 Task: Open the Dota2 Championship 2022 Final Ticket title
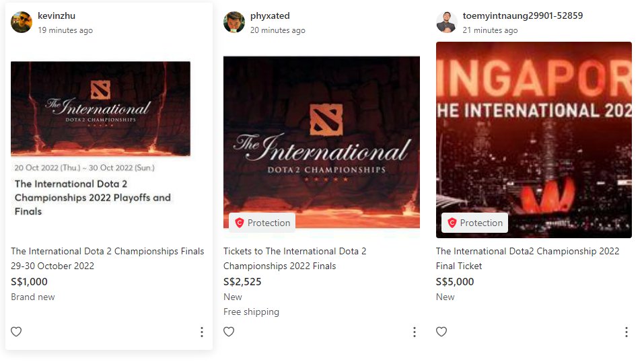point(528,258)
